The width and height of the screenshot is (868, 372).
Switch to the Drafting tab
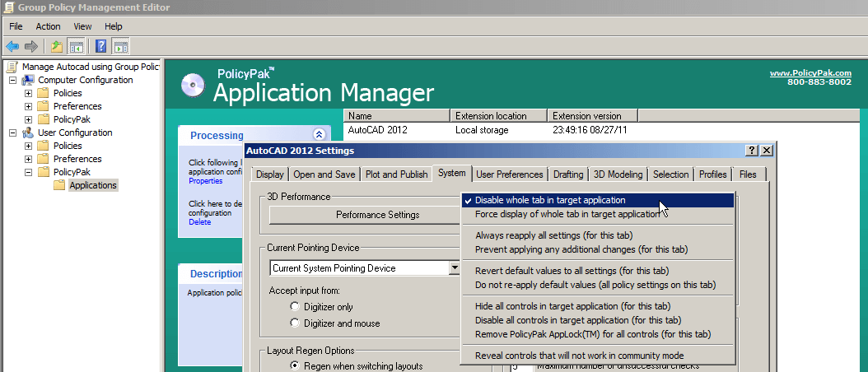(568, 174)
